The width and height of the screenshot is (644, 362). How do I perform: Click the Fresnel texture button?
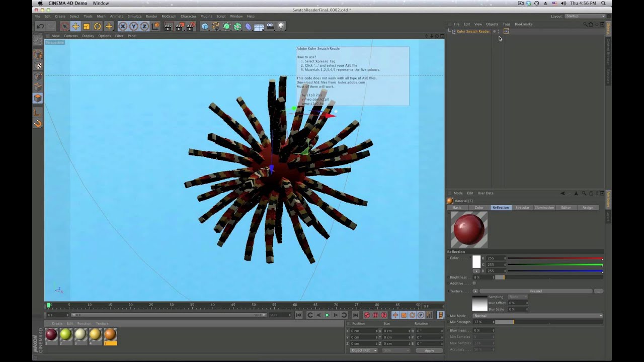coord(536,291)
